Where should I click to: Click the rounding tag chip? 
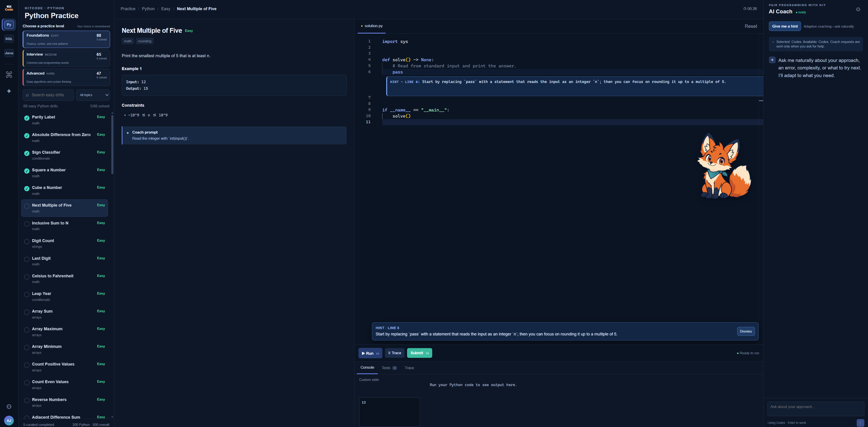[x=145, y=41]
